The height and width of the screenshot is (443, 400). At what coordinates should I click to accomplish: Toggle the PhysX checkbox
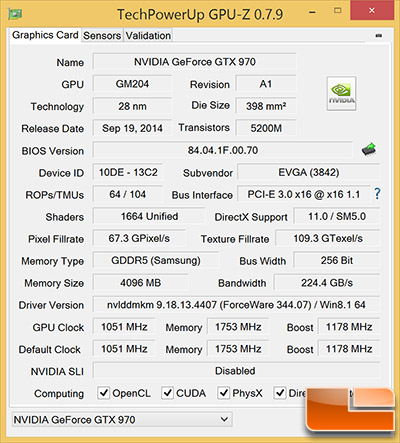click(x=223, y=393)
